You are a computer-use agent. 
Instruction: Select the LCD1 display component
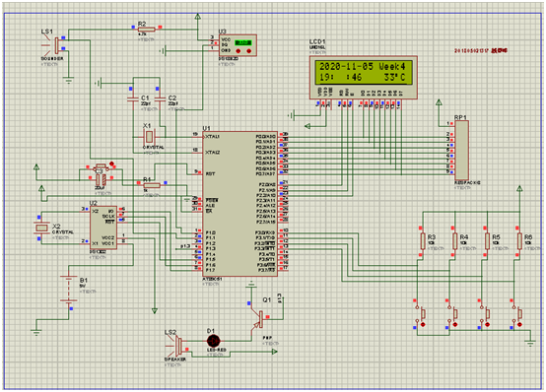point(364,77)
